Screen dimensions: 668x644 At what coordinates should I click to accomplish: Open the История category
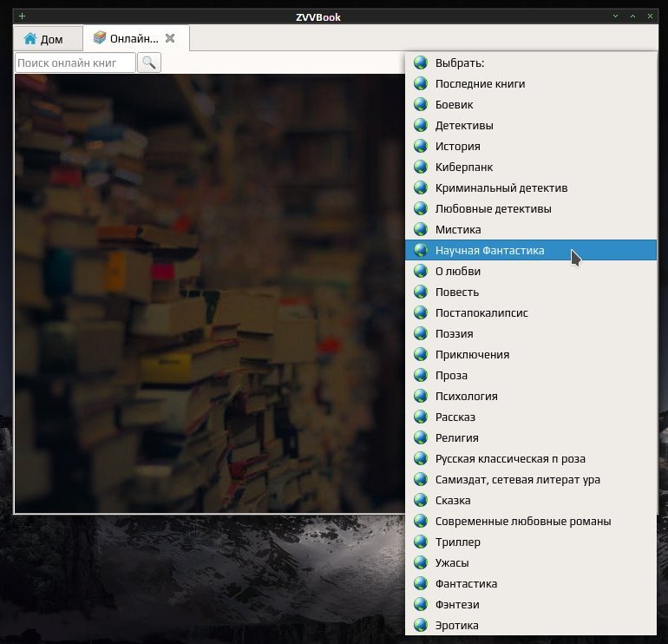pos(531,146)
